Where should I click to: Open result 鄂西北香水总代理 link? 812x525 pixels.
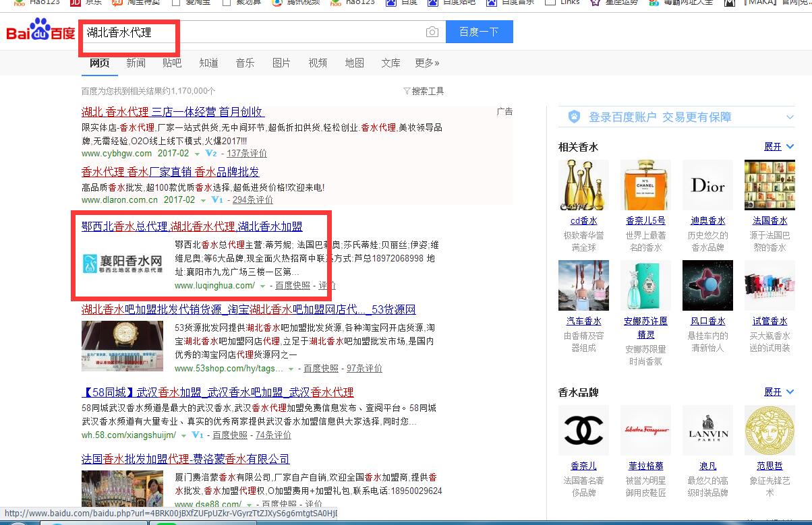pos(192,227)
